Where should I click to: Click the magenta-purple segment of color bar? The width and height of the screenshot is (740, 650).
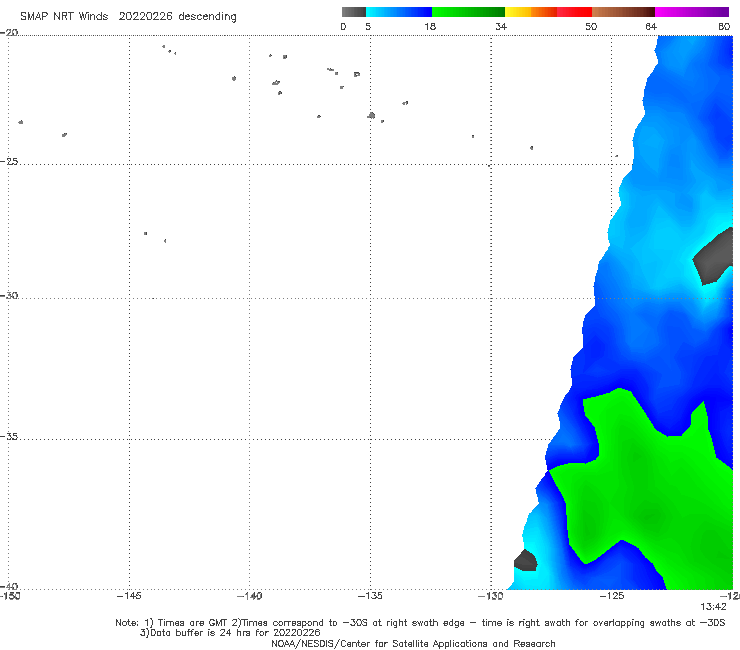(x=692, y=12)
